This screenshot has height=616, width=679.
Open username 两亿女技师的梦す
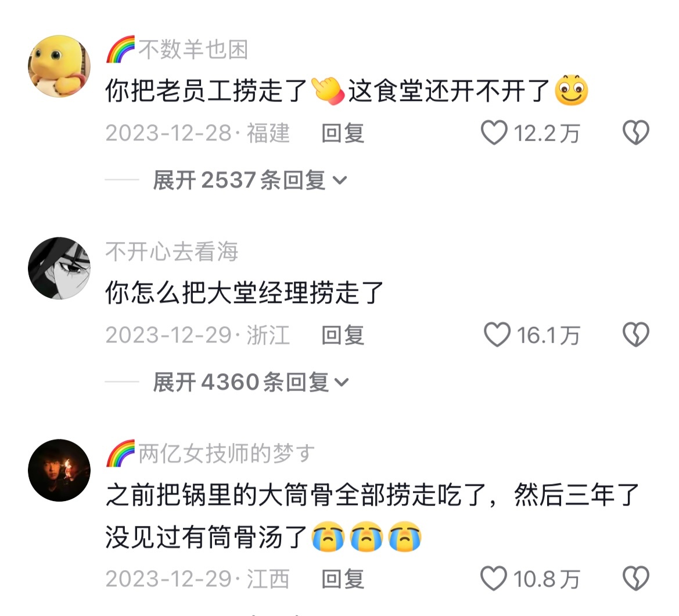pyautogui.click(x=227, y=453)
